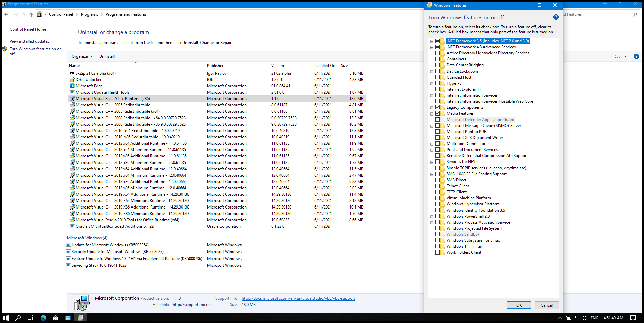Click the up-one-level arrow in address bar
Viewport: 644px width, 323px height.
tap(31, 14)
